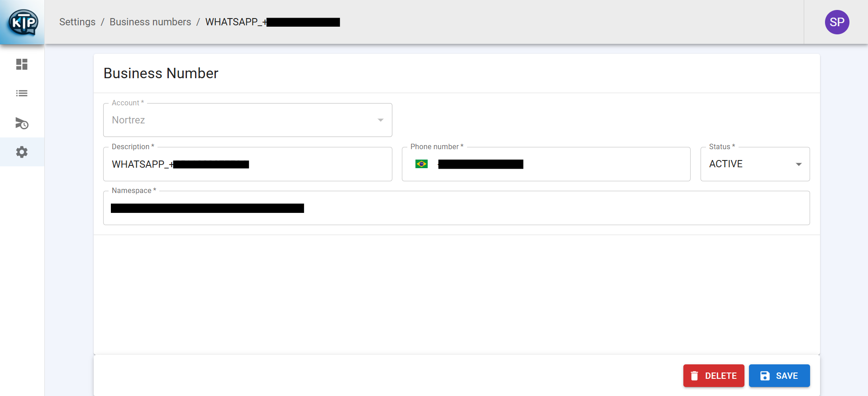The image size is (868, 396).
Task: Go to Business numbers breadcrumb
Action: [150, 22]
